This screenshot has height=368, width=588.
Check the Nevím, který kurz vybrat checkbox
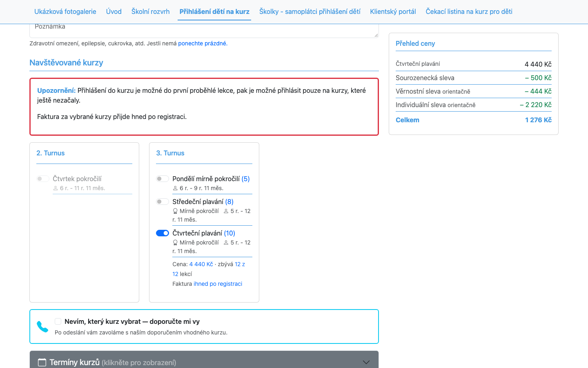[58, 321]
